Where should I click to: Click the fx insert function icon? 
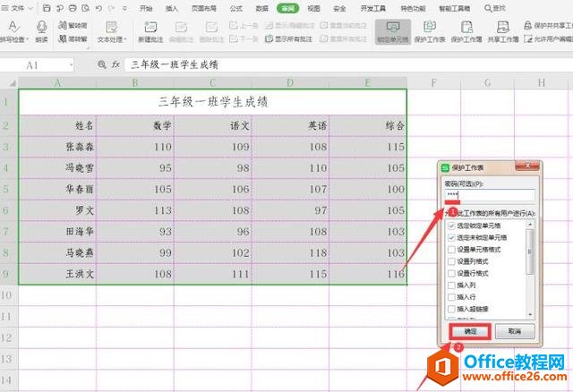116,65
